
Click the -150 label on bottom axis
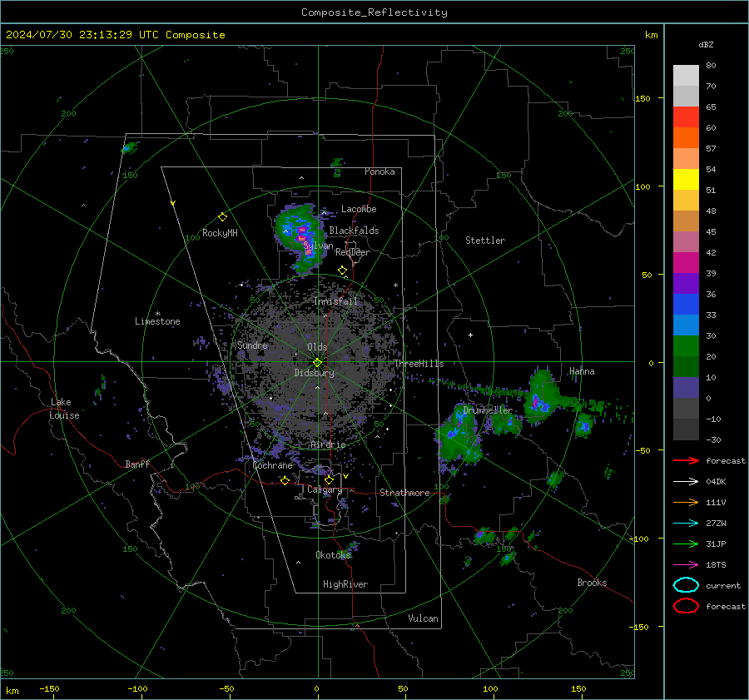pyautogui.click(x=49, y=688)
